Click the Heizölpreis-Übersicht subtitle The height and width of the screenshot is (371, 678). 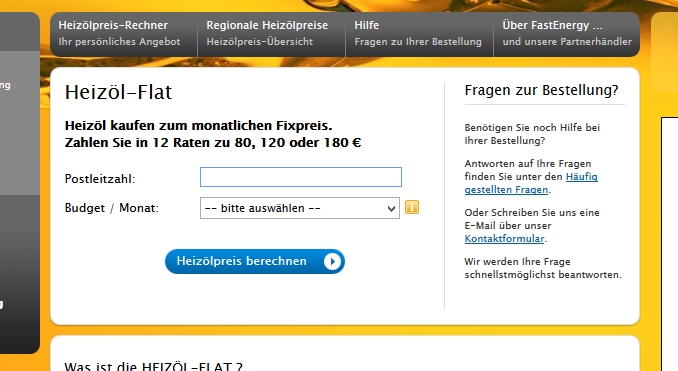(x=259, y=42)
